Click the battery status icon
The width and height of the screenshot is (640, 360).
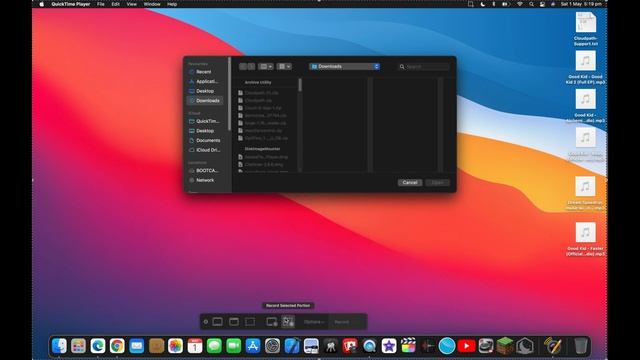[x=505, y=4]
